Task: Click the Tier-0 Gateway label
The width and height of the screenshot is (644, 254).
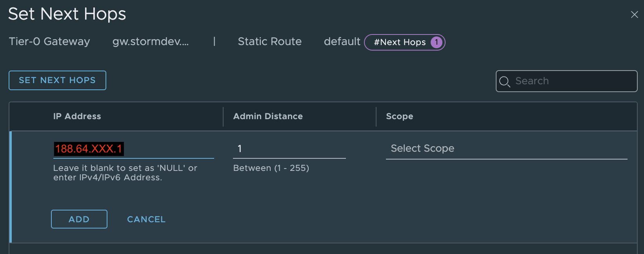Action: (x=49, y=42)
